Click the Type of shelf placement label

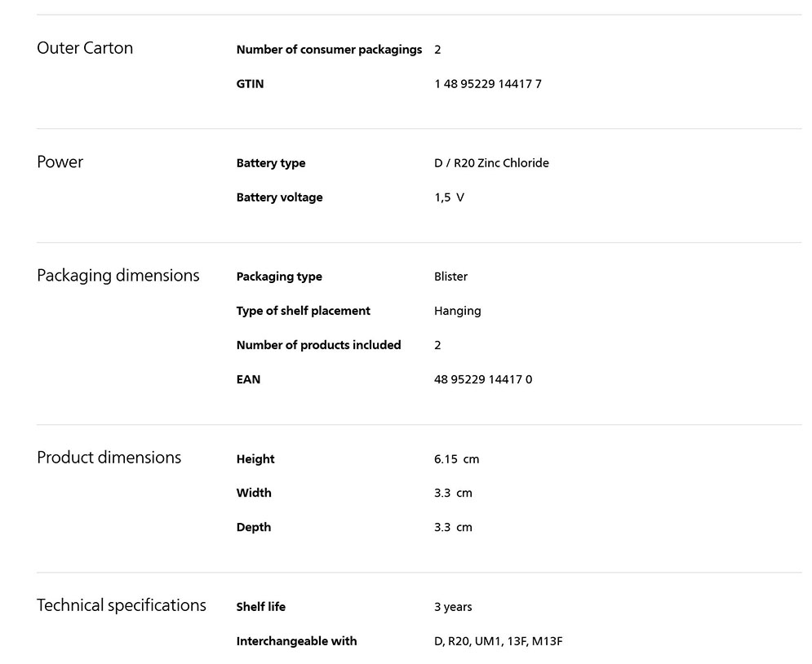click(303, 311)
